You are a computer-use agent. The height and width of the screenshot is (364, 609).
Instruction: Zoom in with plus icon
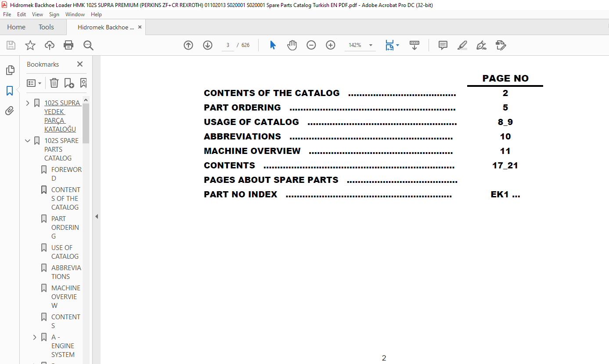click(331, 45)
